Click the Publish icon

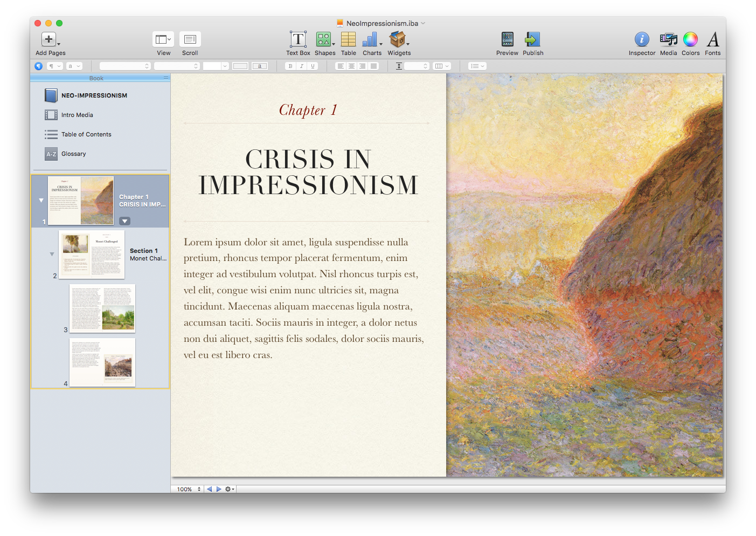[x=532, y=40]
